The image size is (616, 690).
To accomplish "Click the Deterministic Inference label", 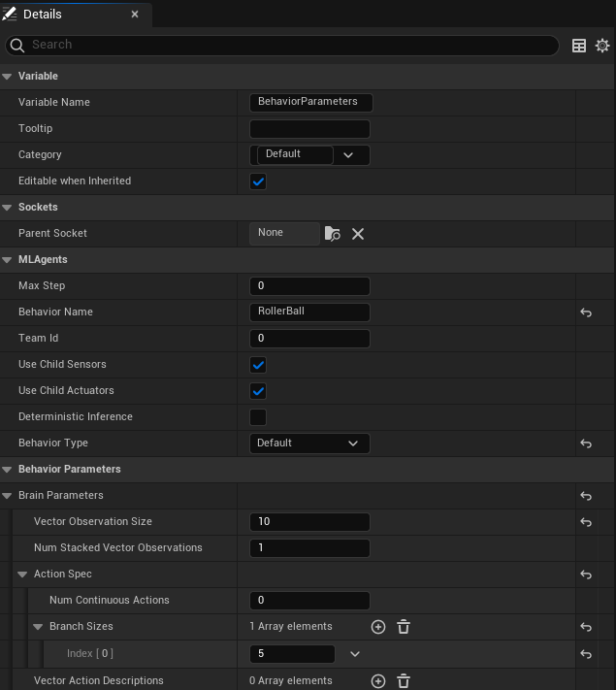I will point(76,416).
